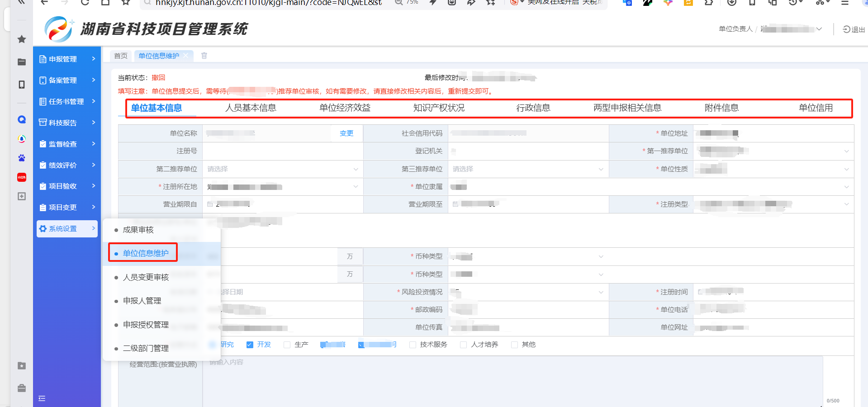Viewport: 868px width, 407px height.
Task: Switch to the 人员基本信息 tab
Action: coord(251,108)
